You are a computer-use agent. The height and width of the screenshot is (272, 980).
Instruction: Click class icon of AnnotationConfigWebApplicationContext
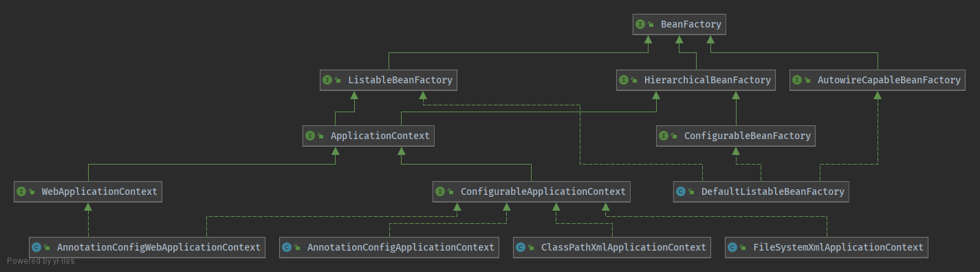(x=36, y=247)
